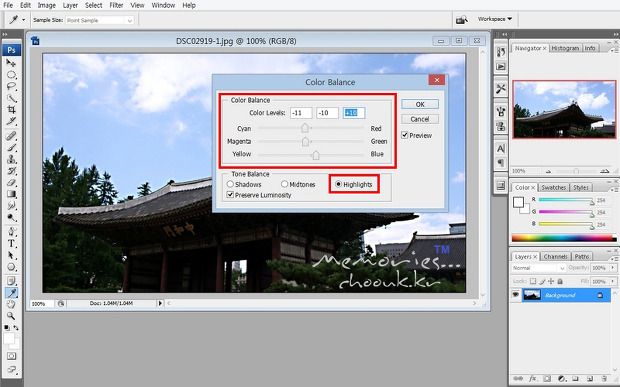Toggle lock all in Layers panel
This screenshot has width=620, height=387.
pyautogui.click(x=560, y=281)
